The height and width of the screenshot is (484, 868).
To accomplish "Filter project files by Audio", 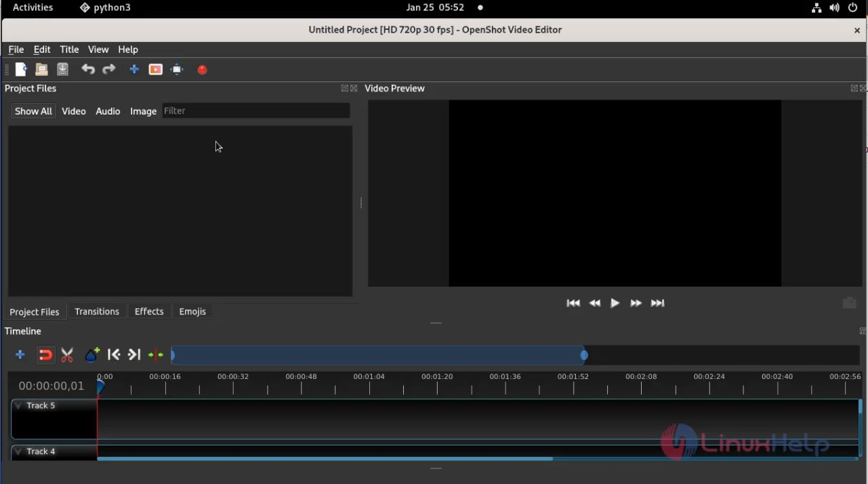I will [108, 111].
